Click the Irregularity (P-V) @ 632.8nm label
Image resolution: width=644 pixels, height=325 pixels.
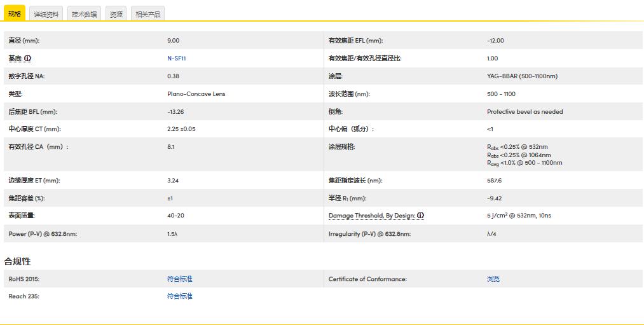pos(369,234)
